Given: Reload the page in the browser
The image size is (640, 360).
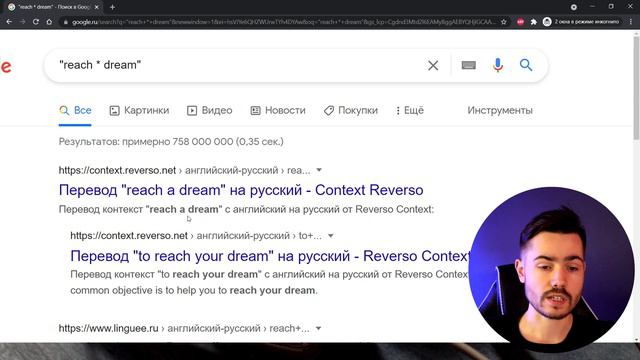Looking at the screenshot, I should coord(36,22).
